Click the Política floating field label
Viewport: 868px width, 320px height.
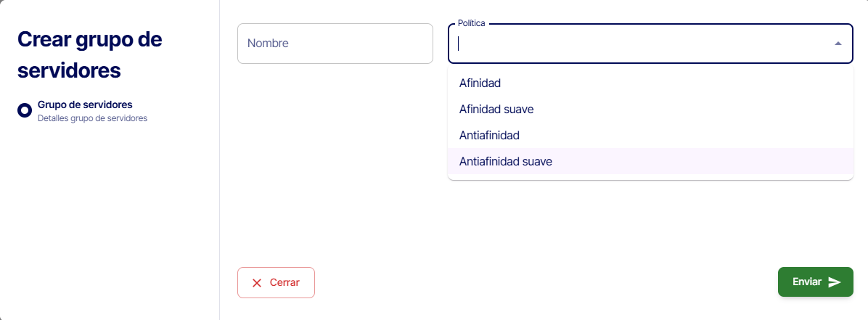tap(471, 23)
